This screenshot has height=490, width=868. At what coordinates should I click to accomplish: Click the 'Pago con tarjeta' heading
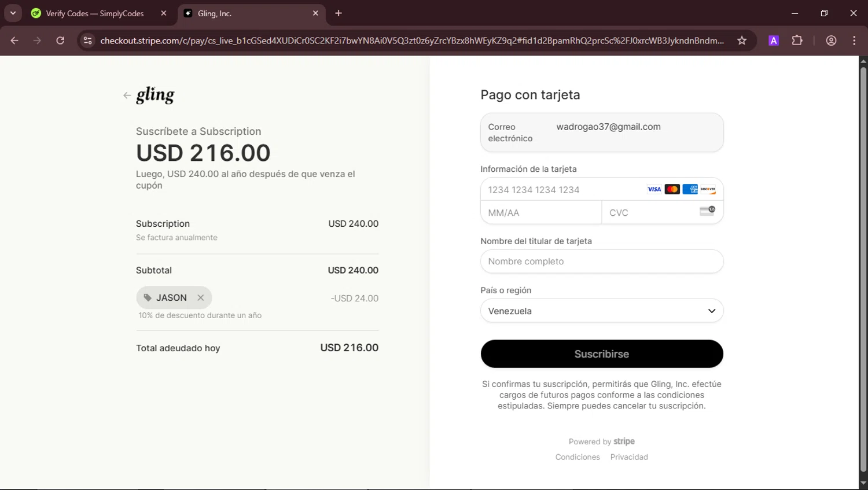pyautogui.click(x=530, y=95)
